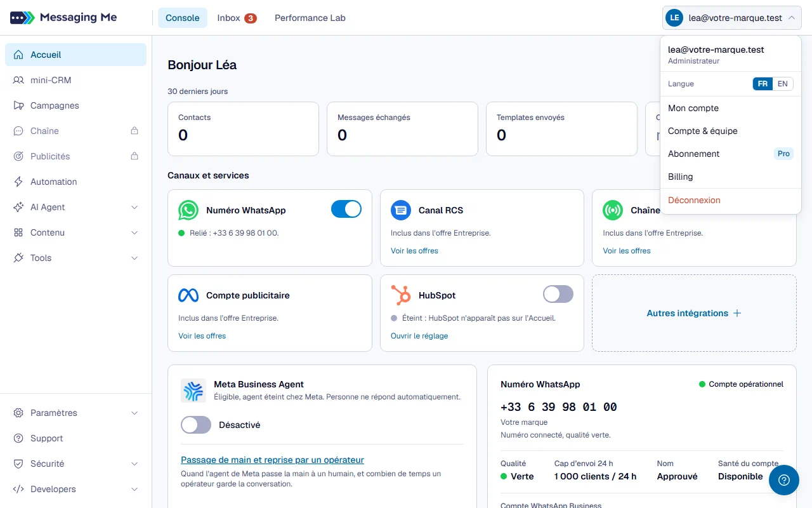Expand the Tools section chevron
Viewport: 812px width, 508px height.
click(134, 258)
